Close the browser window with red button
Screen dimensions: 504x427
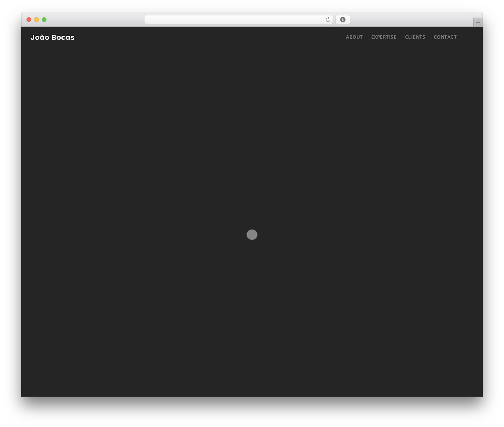(29, 20)
